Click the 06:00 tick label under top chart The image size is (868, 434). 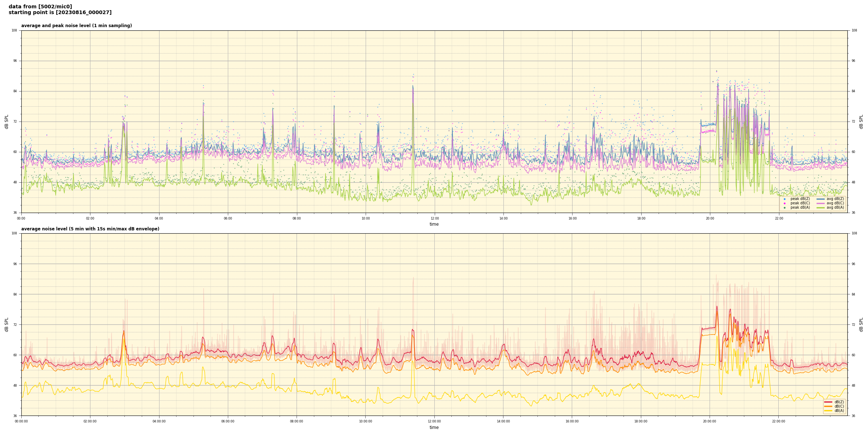(x=228, y=218)
